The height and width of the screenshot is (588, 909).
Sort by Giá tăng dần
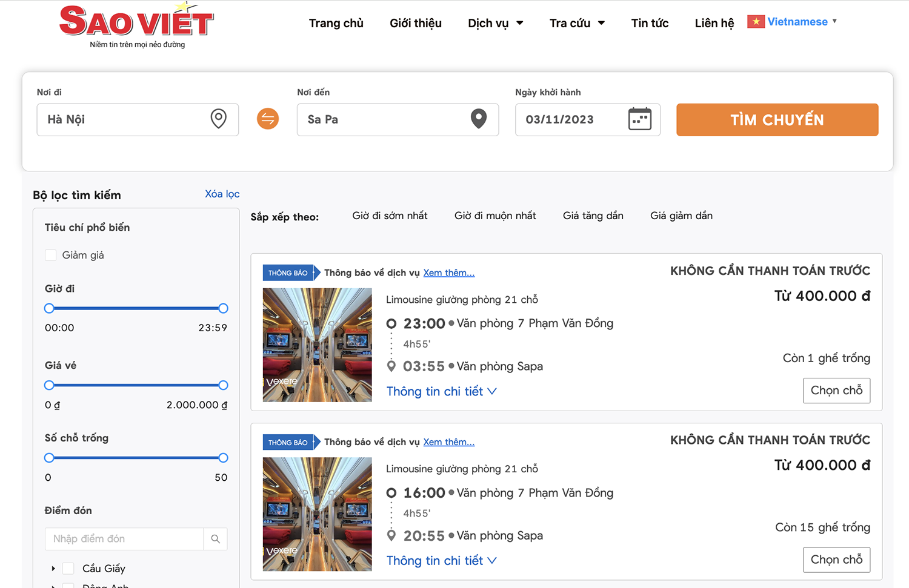pos(593,216)
